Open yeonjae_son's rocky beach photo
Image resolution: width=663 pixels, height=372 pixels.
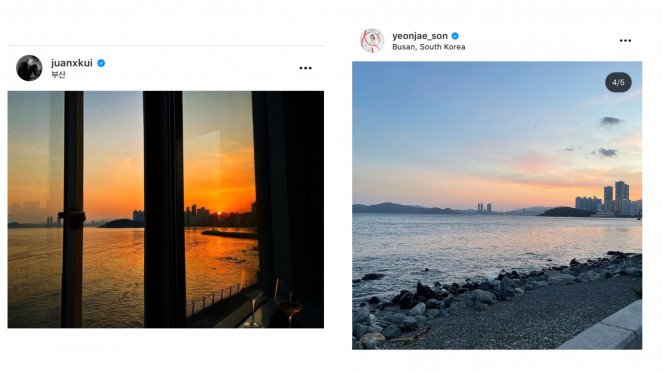click(497, 205)
